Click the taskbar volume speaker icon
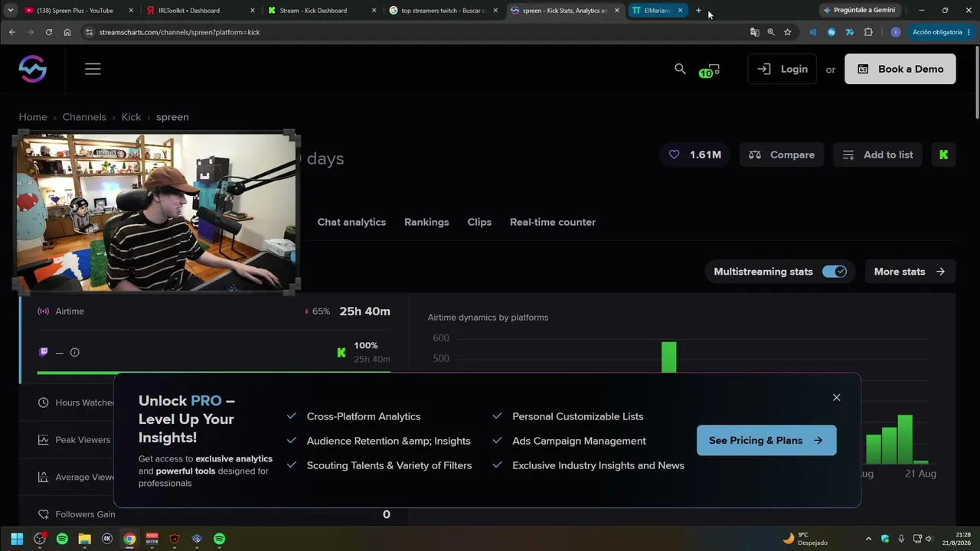Image resolution: width=980 pixels, height=551 pixels. (929, 539)
